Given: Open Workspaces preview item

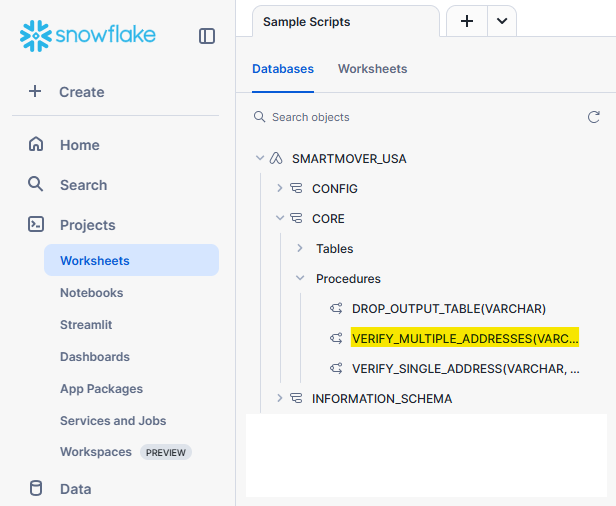Looking at the screenshot, I should point(96,452).
